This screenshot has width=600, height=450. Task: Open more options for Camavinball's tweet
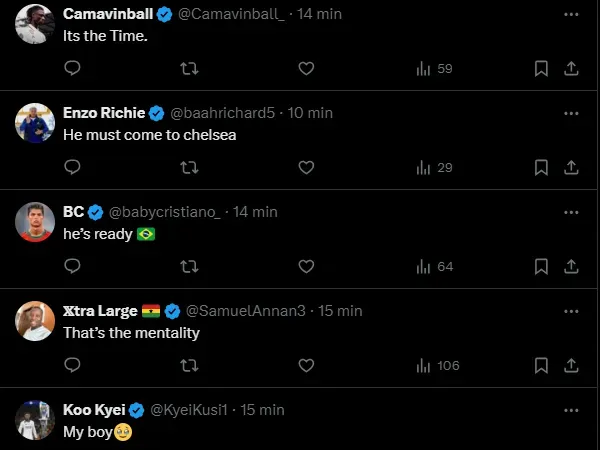(x=571, y=14)
